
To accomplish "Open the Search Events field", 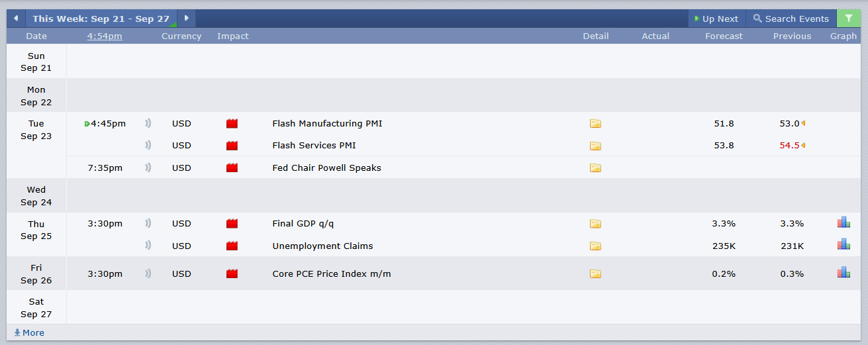I will (791, 19).
